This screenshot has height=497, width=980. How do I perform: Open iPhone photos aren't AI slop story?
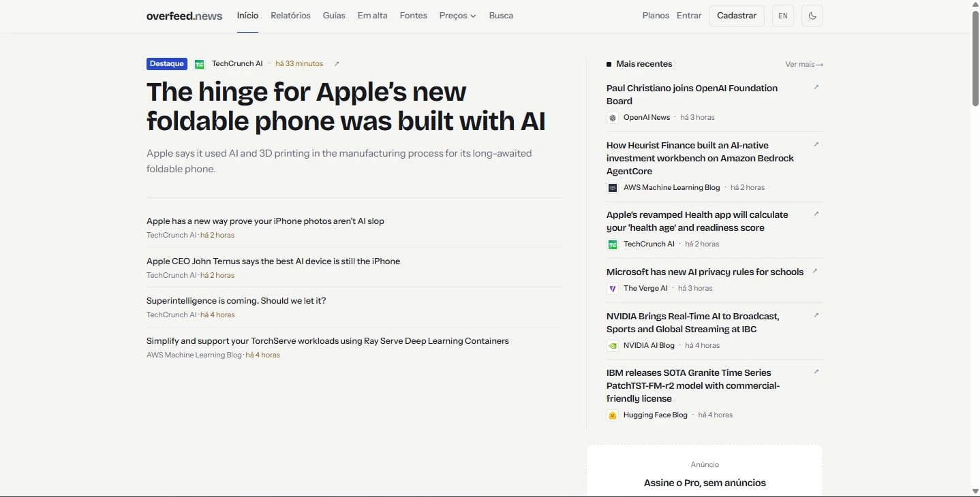[x=265, y=221]
